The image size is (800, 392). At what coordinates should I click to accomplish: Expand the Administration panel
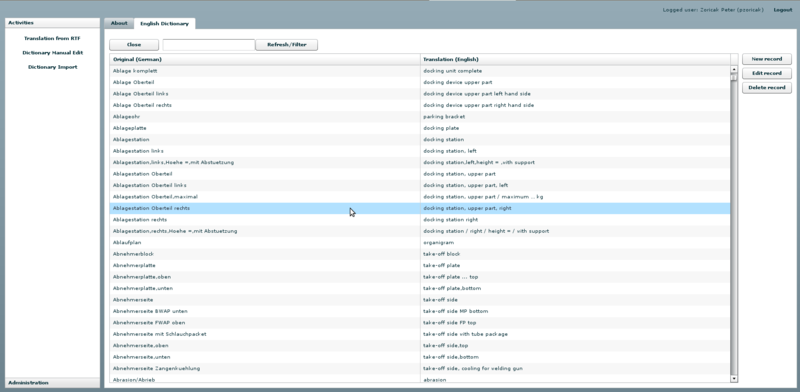tap(53, 383)
